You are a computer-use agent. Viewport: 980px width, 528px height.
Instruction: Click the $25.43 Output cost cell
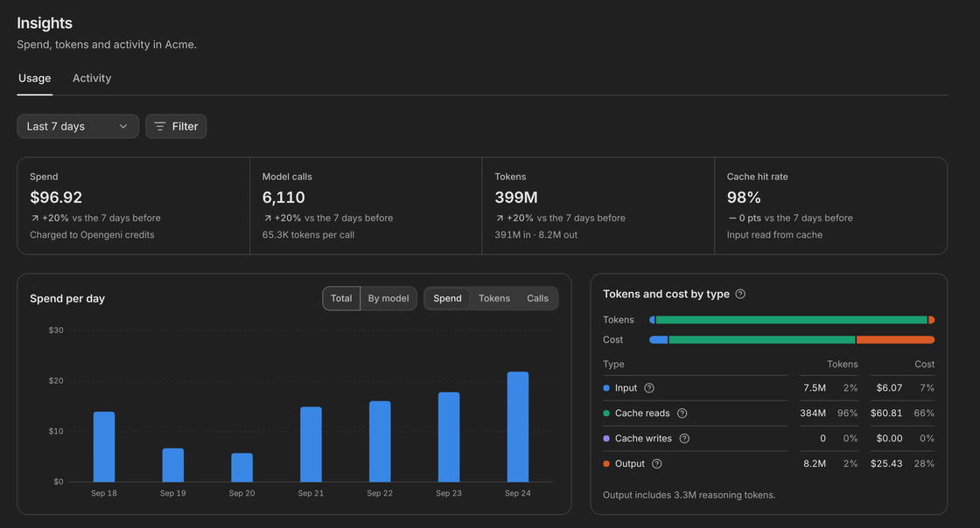click(x=886, y=463)
